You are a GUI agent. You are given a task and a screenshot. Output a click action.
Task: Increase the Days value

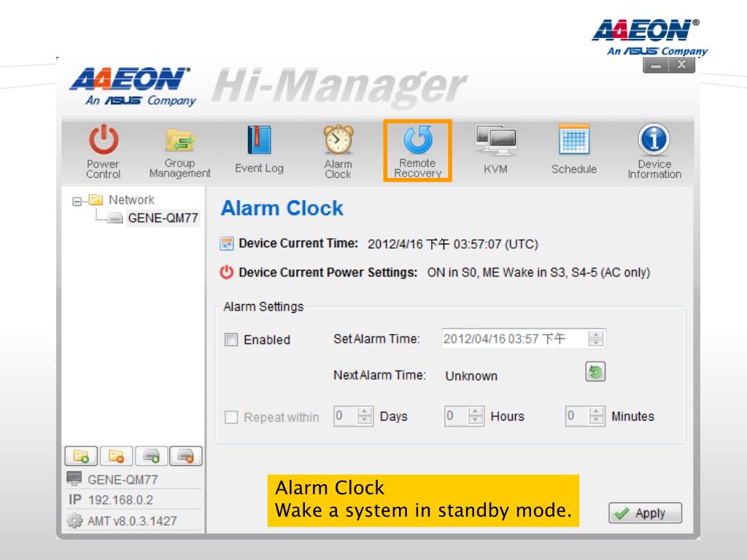click(365, 412)
